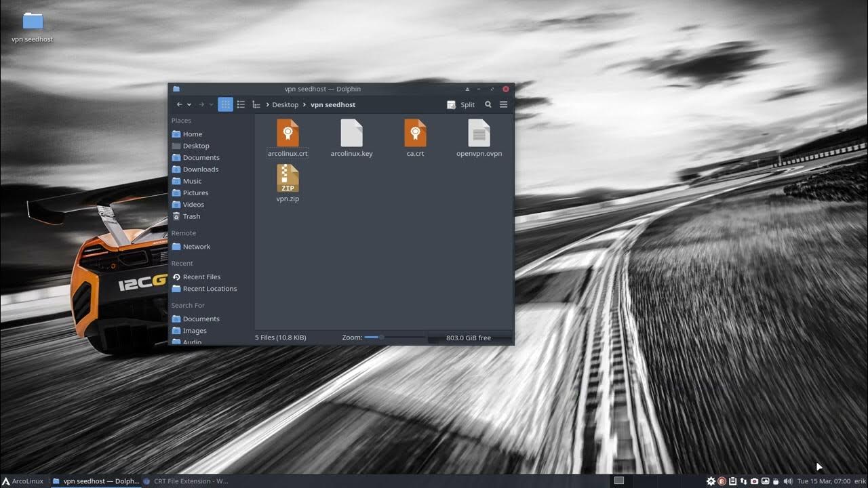This screenshot has height=488, width=868.
Task: Split the Dolphin view
Action: [461, 104]
